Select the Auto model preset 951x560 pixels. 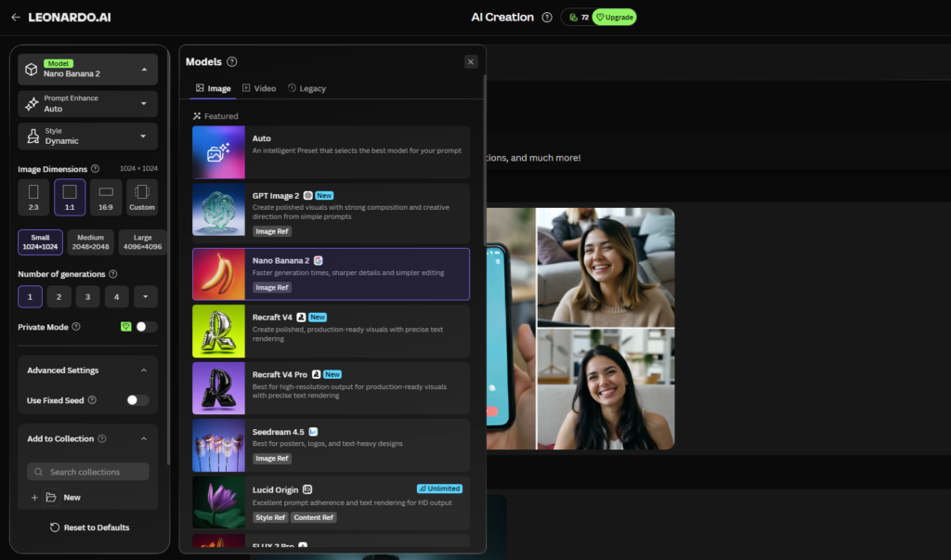click(x=332, y=152)
